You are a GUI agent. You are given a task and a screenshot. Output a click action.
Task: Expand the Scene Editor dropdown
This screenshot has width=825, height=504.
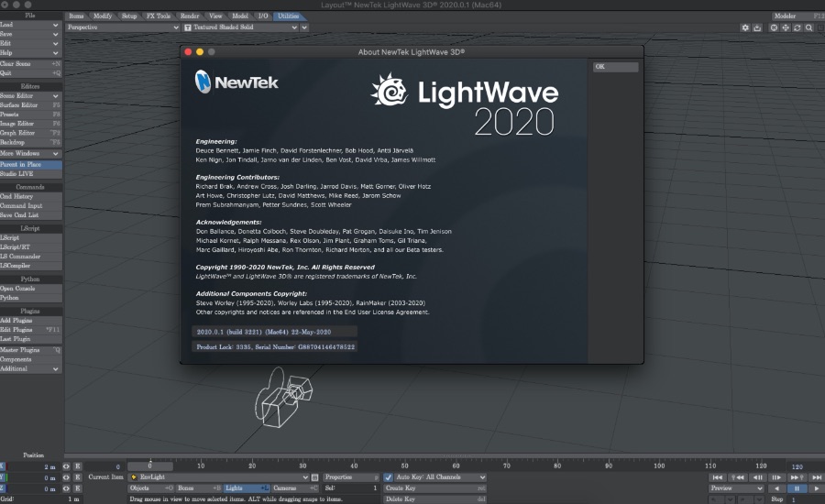point(30,95)
